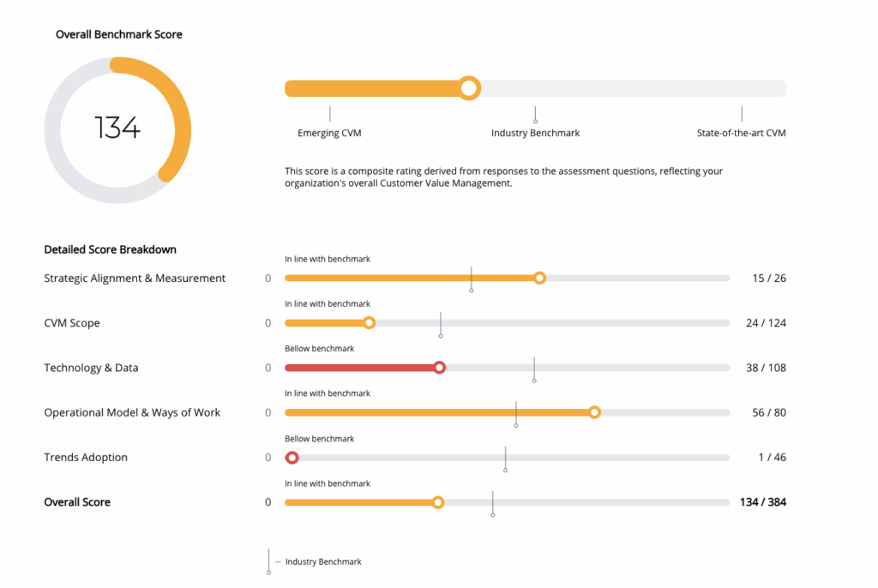Click the Industry Benchmark legend at bottom
878x588 pixels.
coord(323,562)
